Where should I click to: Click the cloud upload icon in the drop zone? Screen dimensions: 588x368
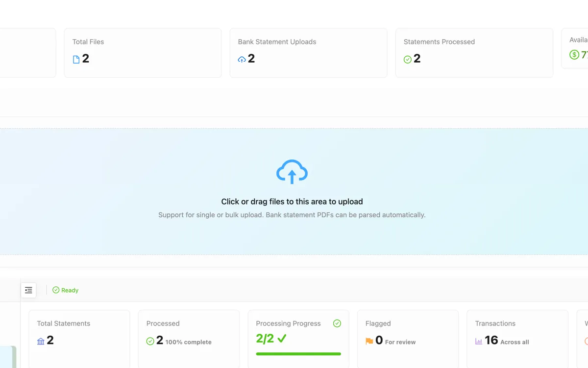292,171
